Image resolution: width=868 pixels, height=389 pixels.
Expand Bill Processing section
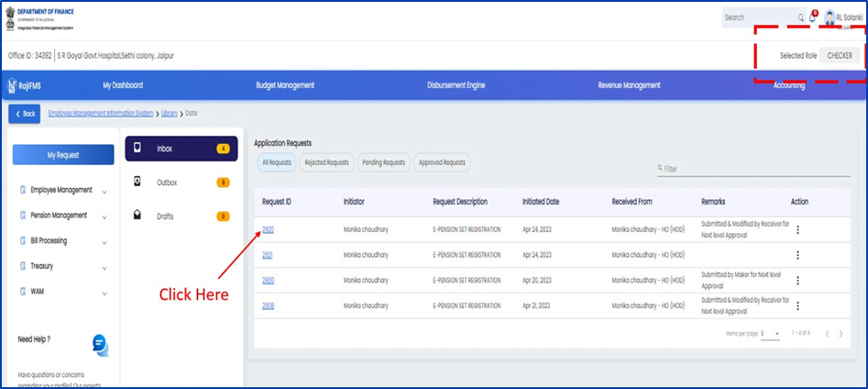point(104,243)
